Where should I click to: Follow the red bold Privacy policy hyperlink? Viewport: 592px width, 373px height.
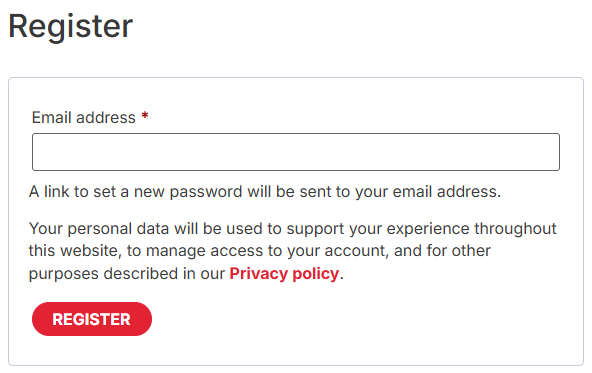coord(284,274)
